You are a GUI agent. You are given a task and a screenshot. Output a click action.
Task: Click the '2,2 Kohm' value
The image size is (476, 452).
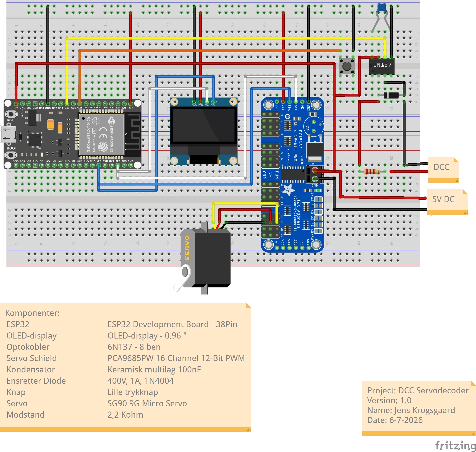125,415
